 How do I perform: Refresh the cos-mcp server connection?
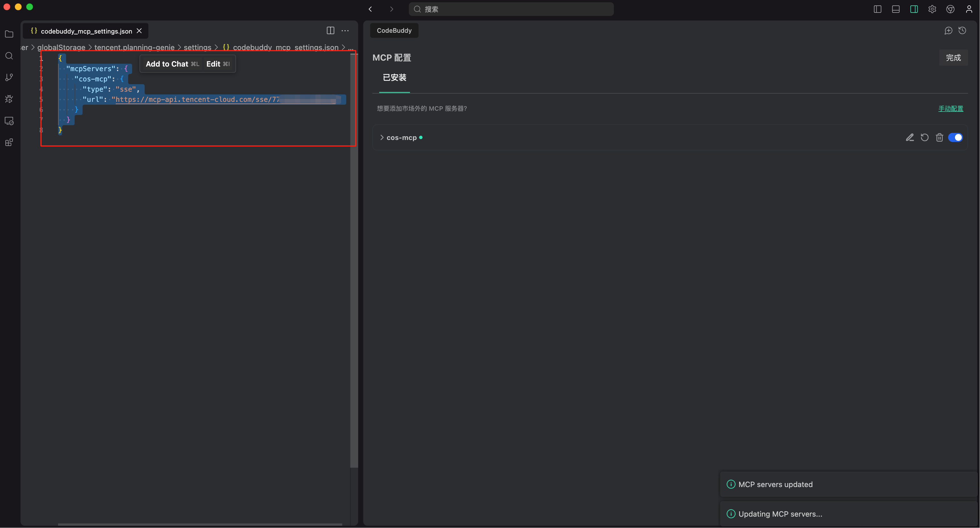(x=924, y=138)
